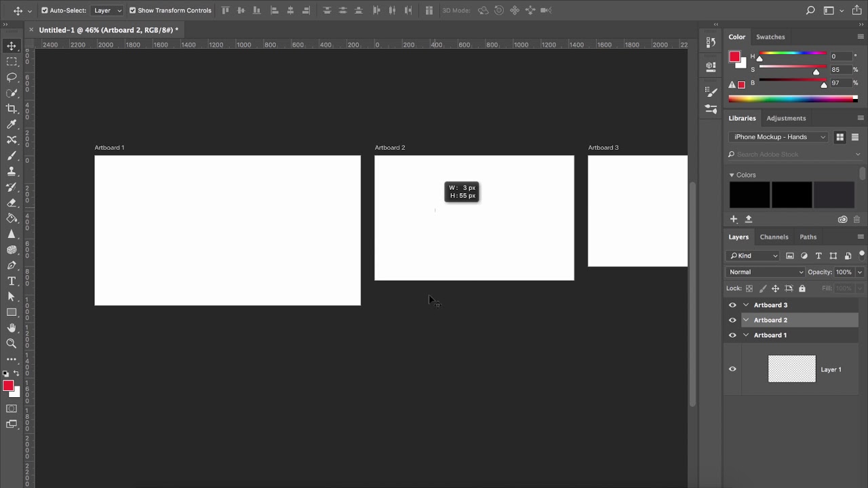Switch Libraries to grid view
Image resolution: width=868 pixels, height=488 pixels.
click(x=840, y=137)
